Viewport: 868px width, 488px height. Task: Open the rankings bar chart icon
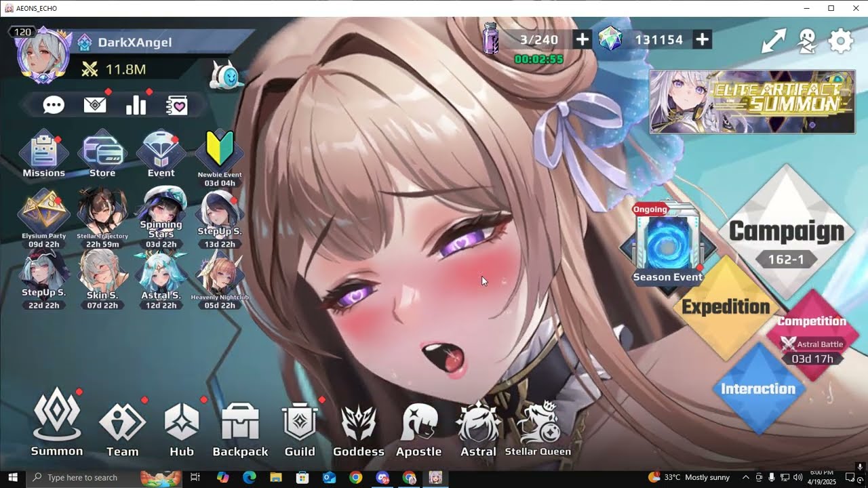pos(136,105)
